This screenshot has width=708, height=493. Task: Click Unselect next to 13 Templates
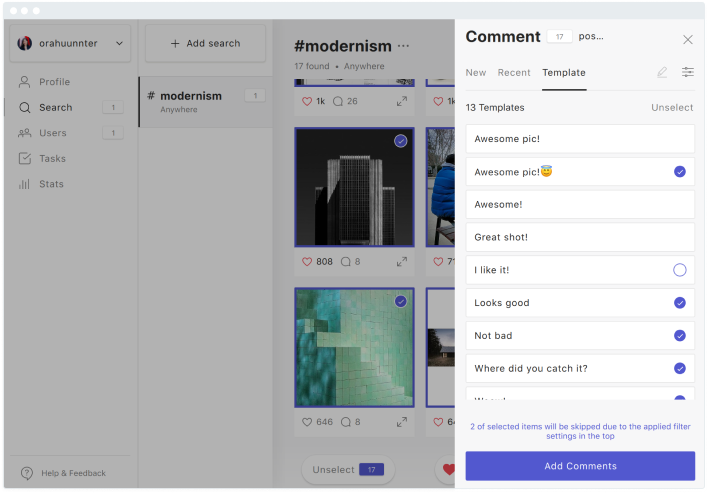(672, 107)
